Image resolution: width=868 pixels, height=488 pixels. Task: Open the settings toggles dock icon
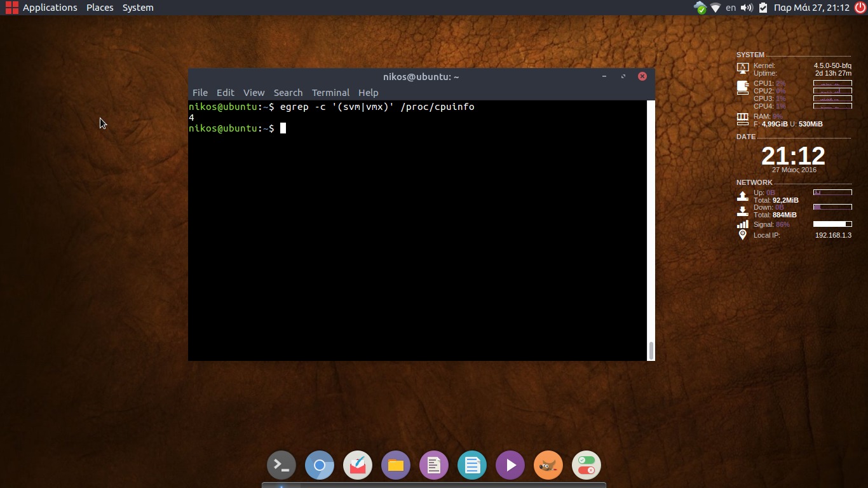click(587, 466)
